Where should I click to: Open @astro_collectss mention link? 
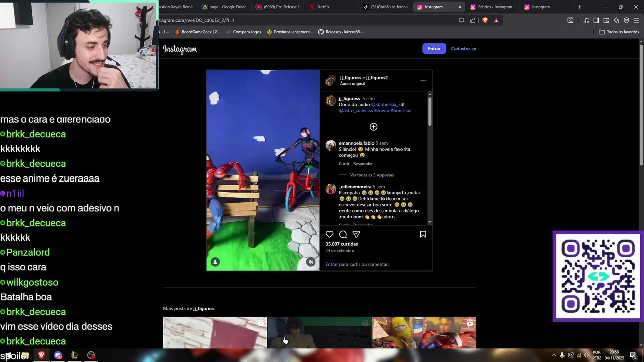tap(356, 110)
